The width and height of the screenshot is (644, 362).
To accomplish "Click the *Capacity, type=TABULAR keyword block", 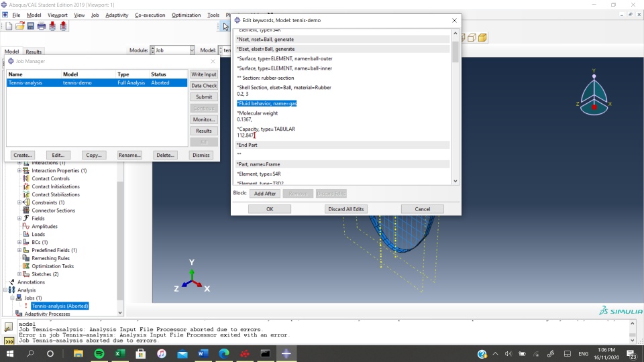I will coord(342,132).
